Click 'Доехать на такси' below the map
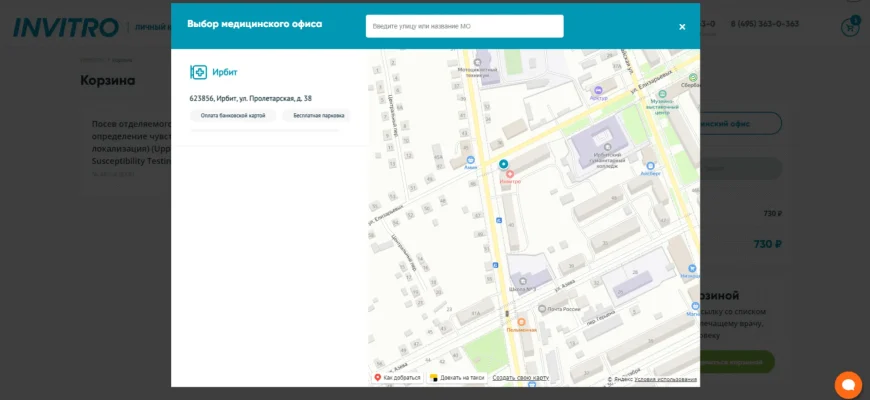The width and height of the screenshot is (870, 400). [457, 378]
